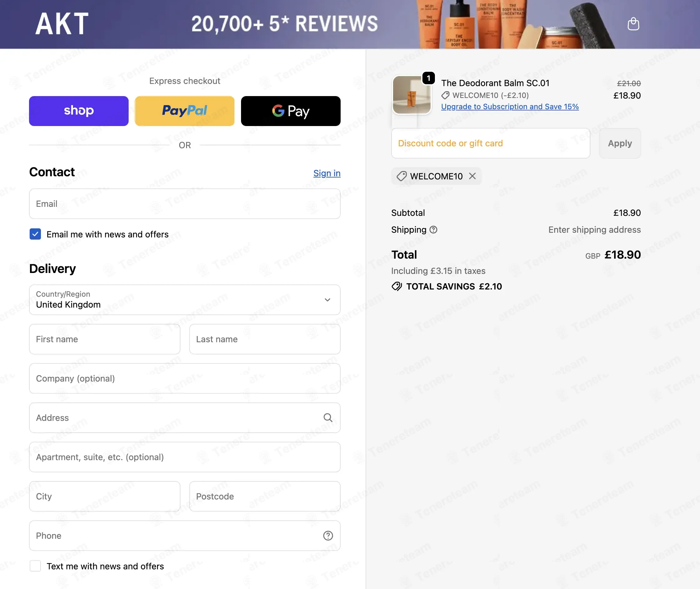Viewport: 700px width, 589px height.
Task: Focus the Address input field
Action: (x=185, y=418)
